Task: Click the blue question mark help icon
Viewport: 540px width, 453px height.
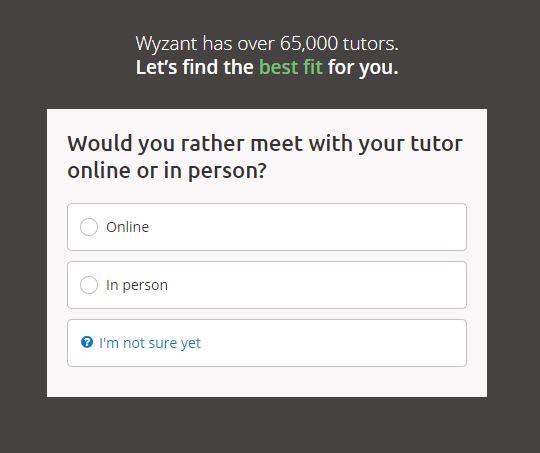Action: (87, 342)
